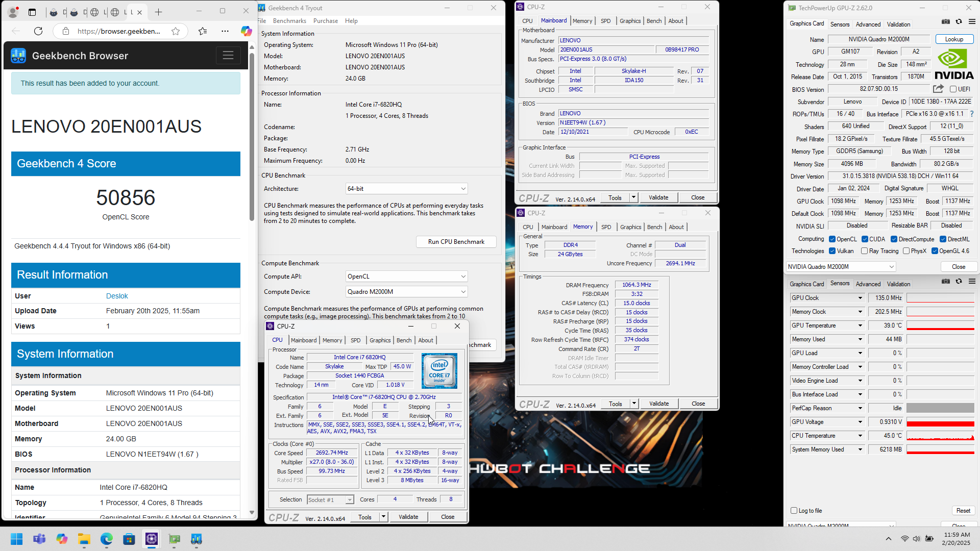The image size is (980, 551).
Task: Click the Geekbench Browser logo icon
Action: click(x=18, y=56)
